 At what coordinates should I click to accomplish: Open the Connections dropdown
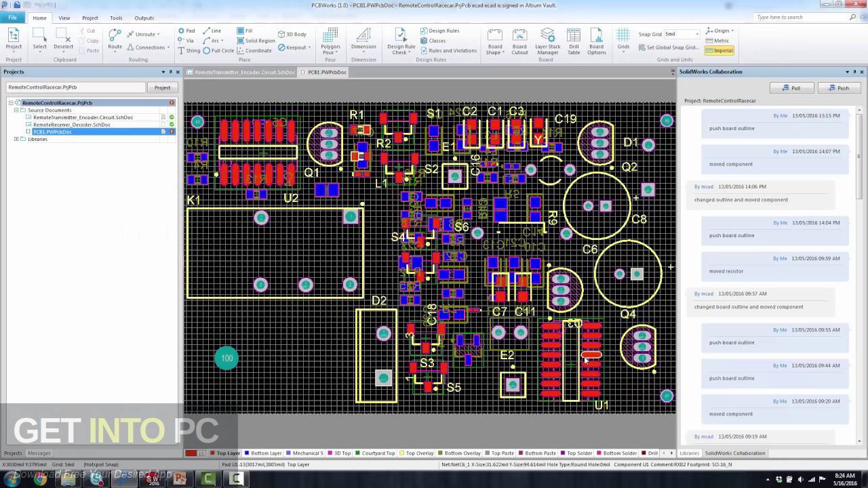pos(149,47)
